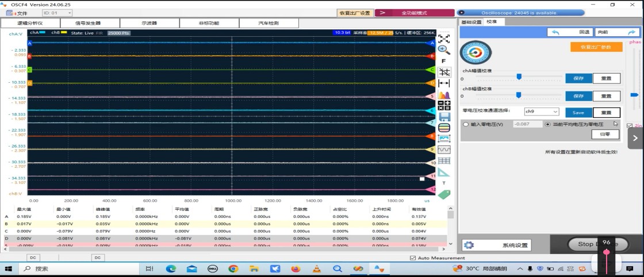
Task: Open the math calculator icon
Action: (443, 106)
